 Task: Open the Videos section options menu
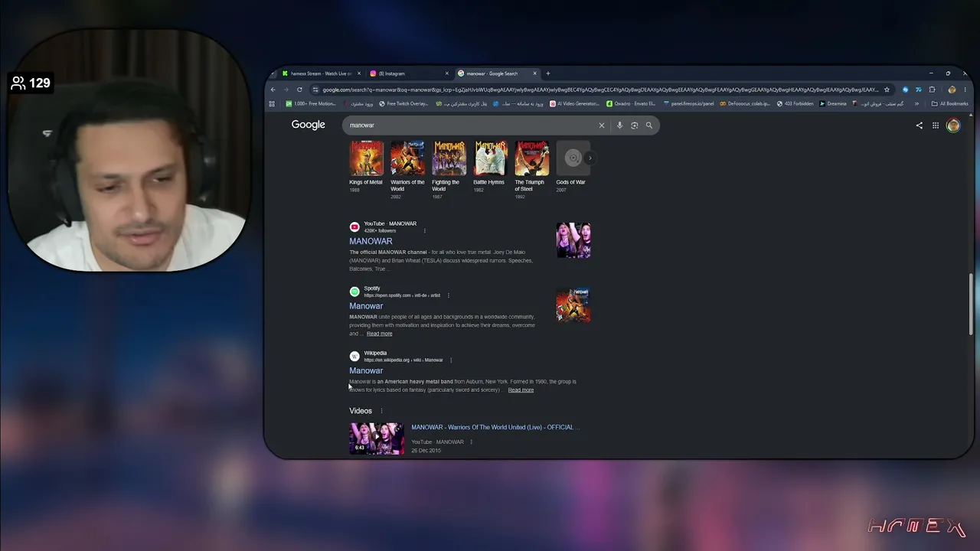click(381, 411)
